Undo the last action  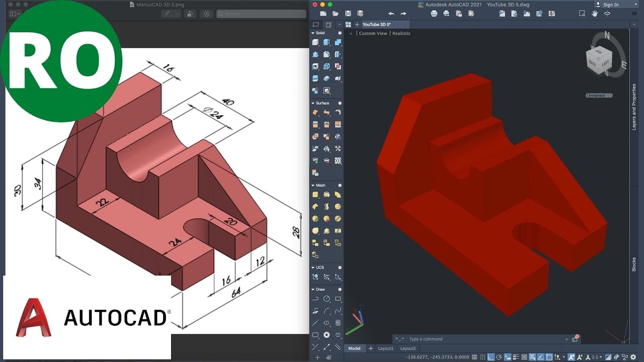pos(391,14)
